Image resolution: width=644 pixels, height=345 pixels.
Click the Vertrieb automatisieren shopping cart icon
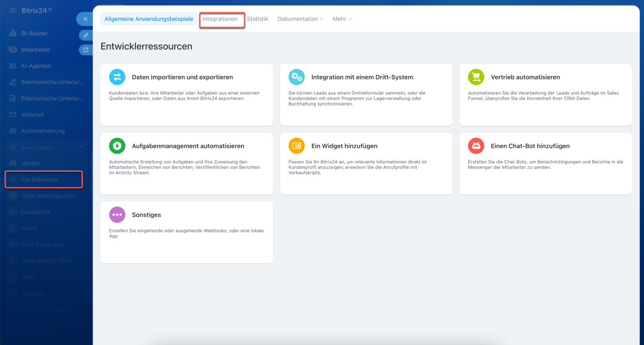coord(476,77)
